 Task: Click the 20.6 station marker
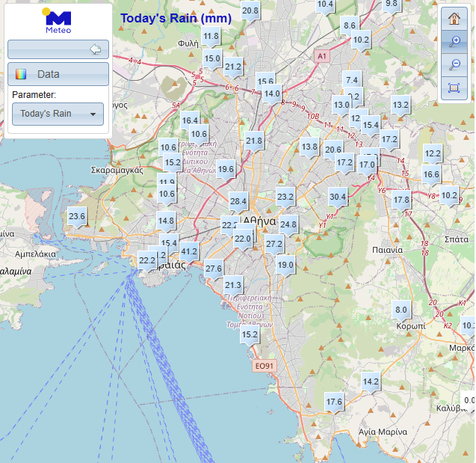point(333,150)
